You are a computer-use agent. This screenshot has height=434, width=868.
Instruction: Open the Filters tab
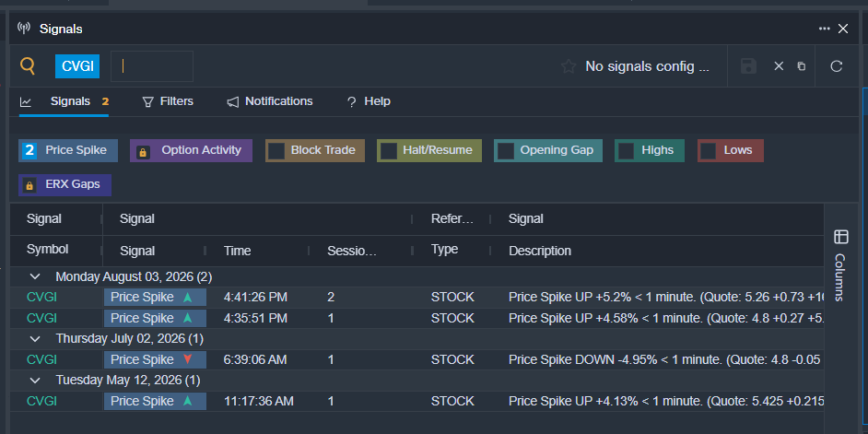coord(168,101)
